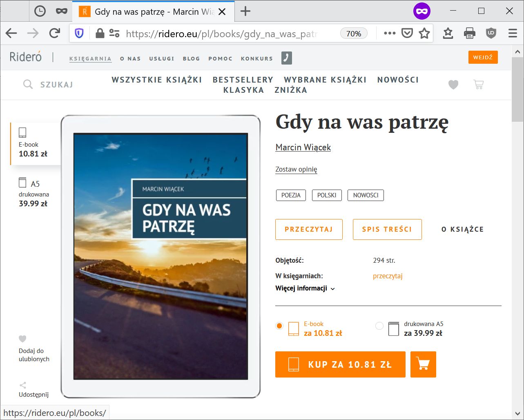The width and height of the screenshot is (524, 420).
Task: Click the book cover image
Action: tap(161, 256)
